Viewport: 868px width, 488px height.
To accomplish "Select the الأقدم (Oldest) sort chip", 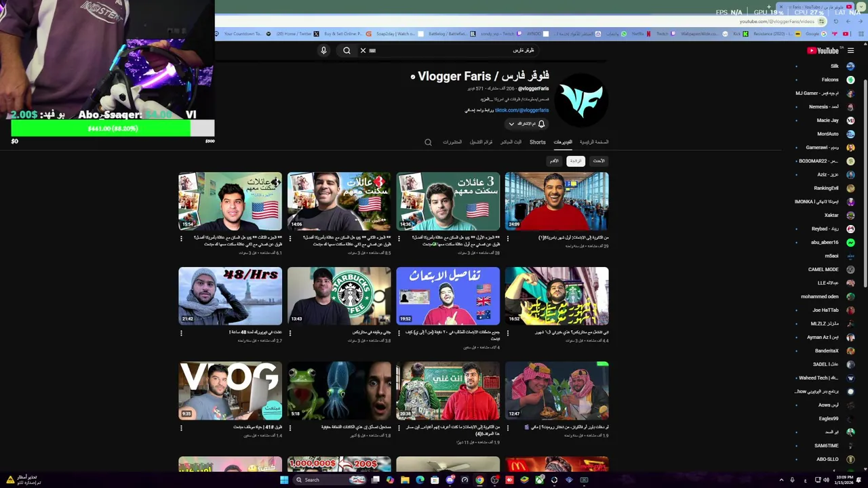I will [554, 161].
